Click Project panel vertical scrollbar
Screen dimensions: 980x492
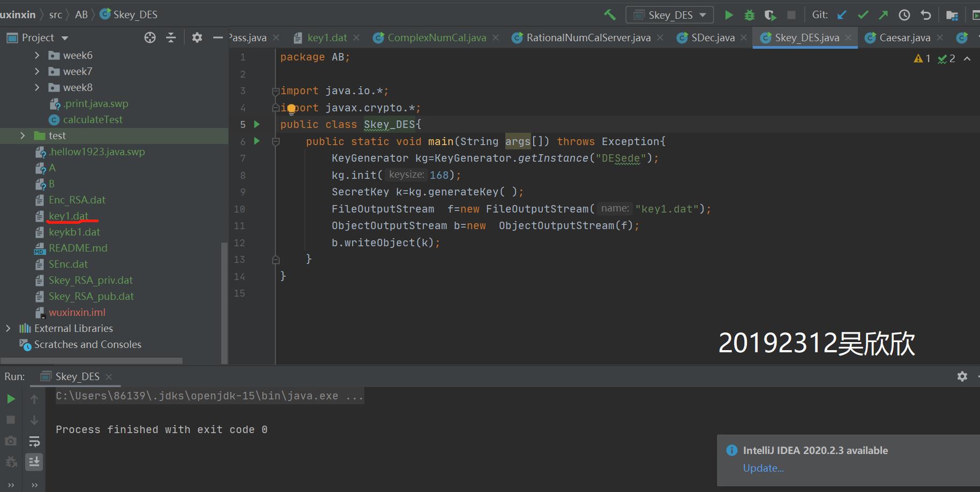click(x=223, y=302)
